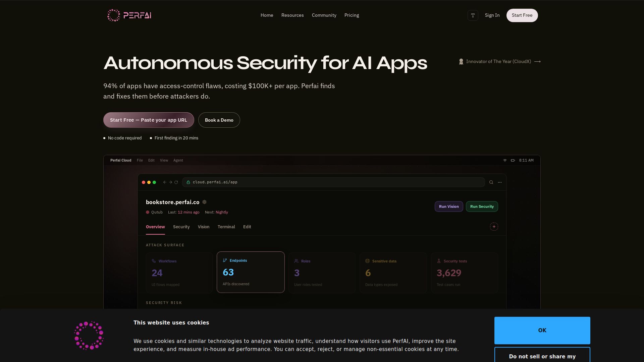Select the Overview tab

[155, 227]
